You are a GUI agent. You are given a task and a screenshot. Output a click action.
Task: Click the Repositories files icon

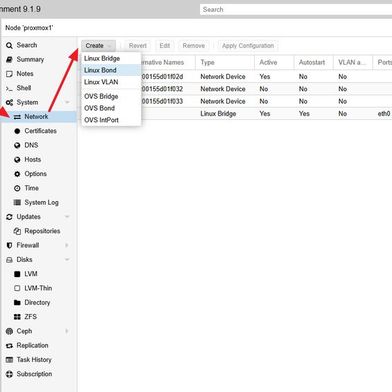pos(17,231)
